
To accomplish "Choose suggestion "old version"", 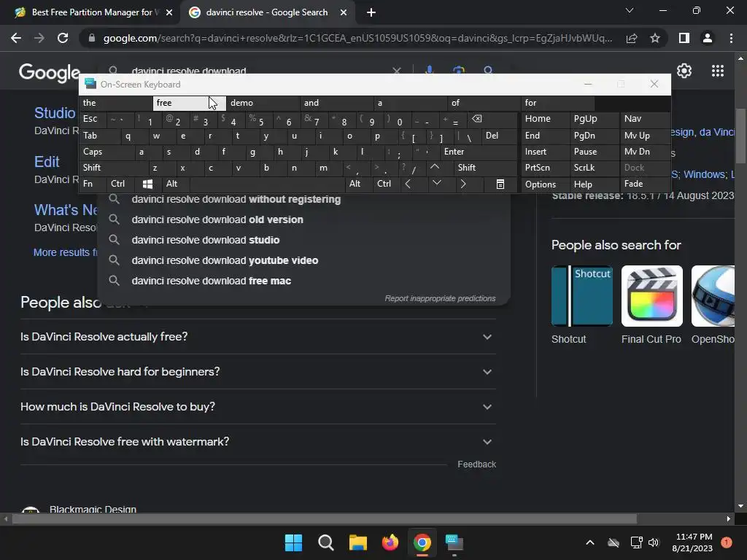I will [x=304, y=219].
